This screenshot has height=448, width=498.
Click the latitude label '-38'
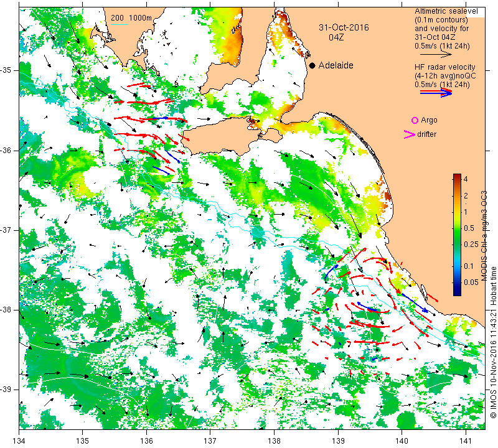(x=6, y=310)
